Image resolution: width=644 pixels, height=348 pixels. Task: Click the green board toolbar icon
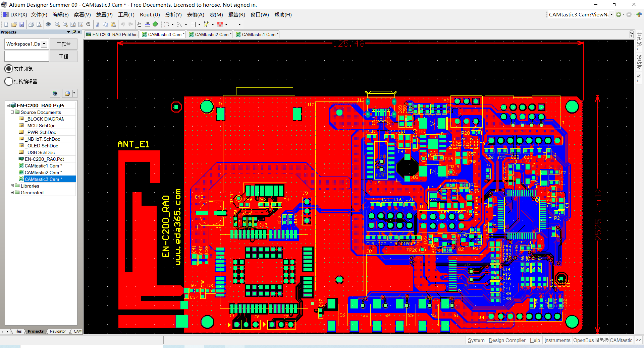(x=155, y=24)
